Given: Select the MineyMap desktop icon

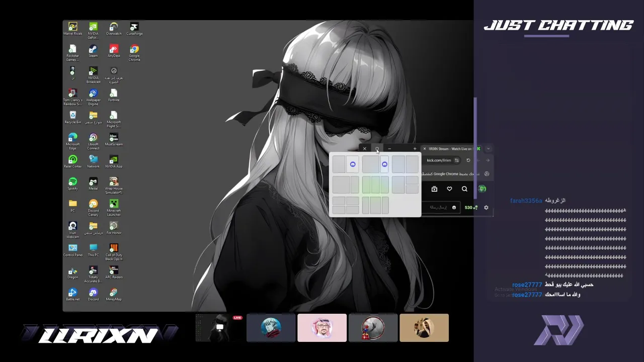Looking at the screenshot, I should click(114, 295).
